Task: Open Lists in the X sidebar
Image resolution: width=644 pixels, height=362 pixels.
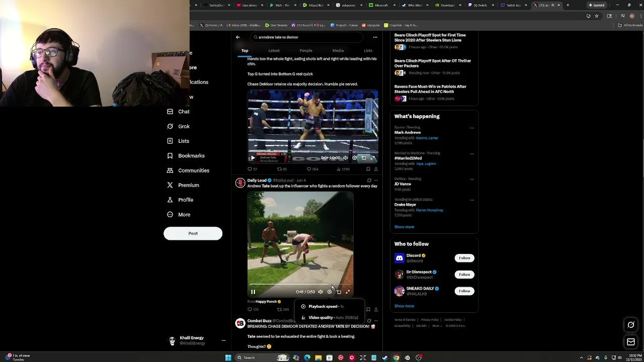Action: 178,141
